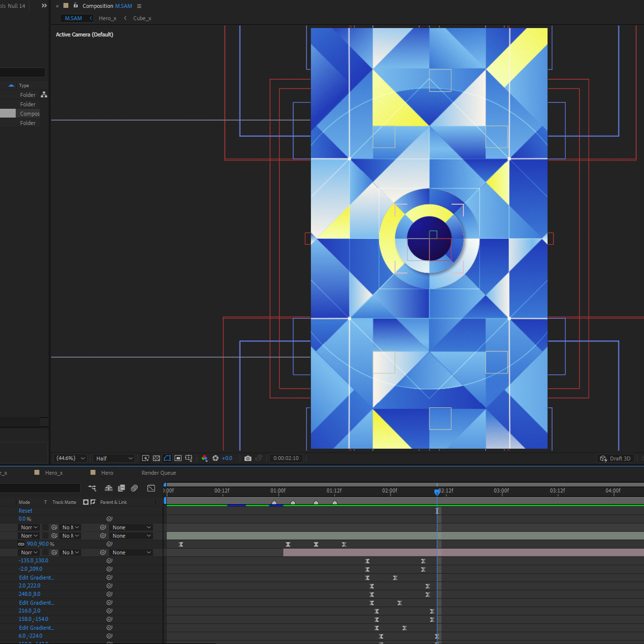Click the 0:00:02:10 preview time display
This screenshot has width=644, height=644.
[286, 458]
